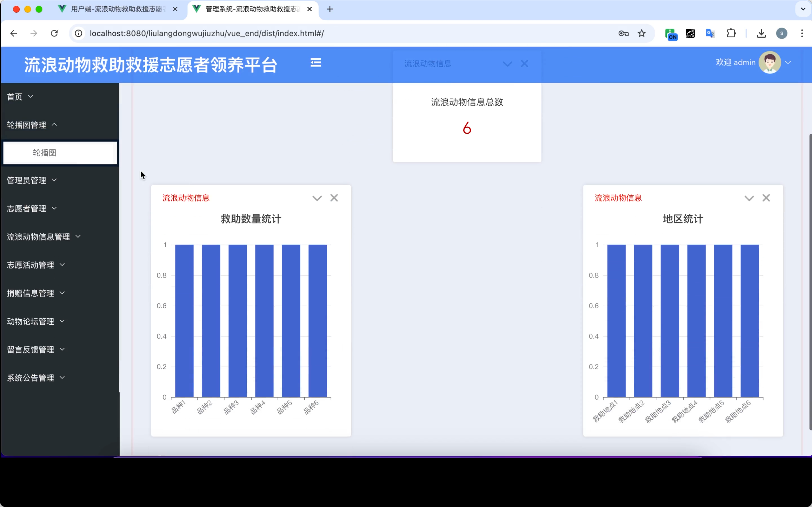Image resolution: width=812 pixels, height=507 pixels.
Task: Open the password key icon in address bar
Action: (x=623, y=33)
